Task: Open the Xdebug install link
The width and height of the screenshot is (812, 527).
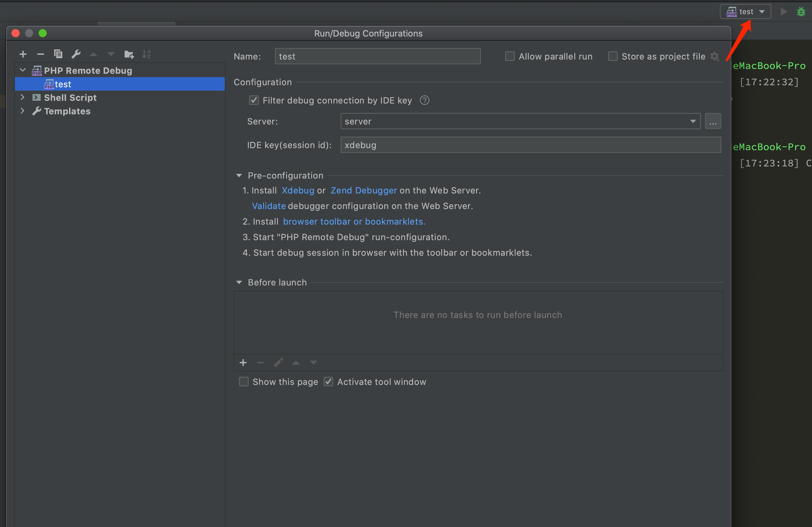Action: (x=298, y=190)
